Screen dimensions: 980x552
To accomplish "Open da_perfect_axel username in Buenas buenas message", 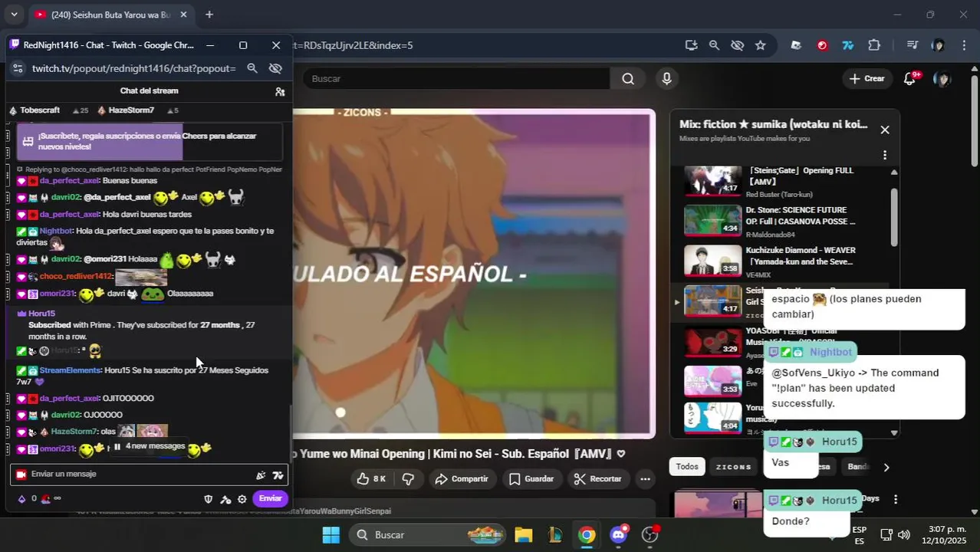I will [x=69, y=181].
